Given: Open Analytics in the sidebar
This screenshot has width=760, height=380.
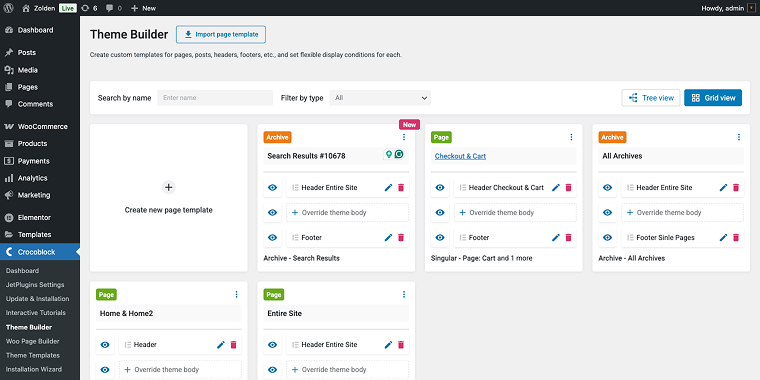Looking at the screenshot, I should point(40,178).
